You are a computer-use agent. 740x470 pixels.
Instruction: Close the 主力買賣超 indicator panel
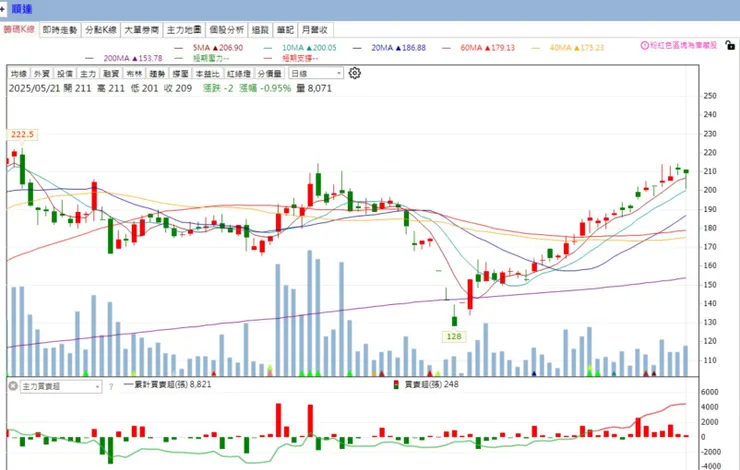point(13,386)
